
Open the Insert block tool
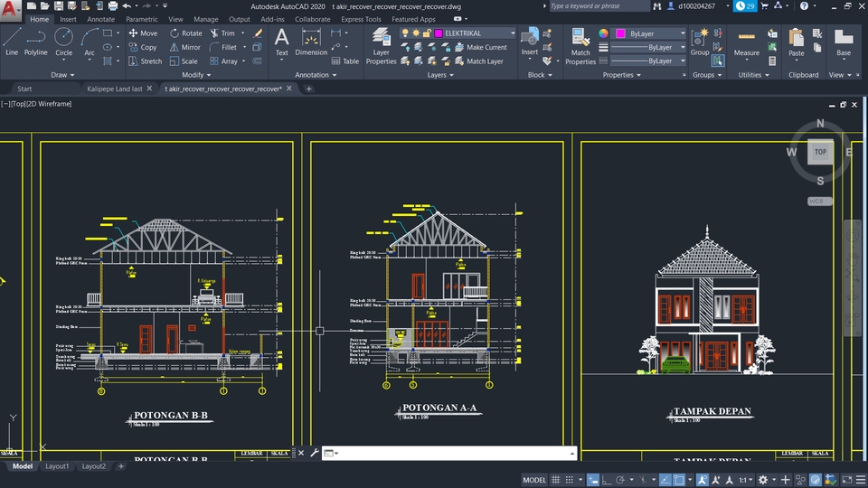tap(530, 42)
